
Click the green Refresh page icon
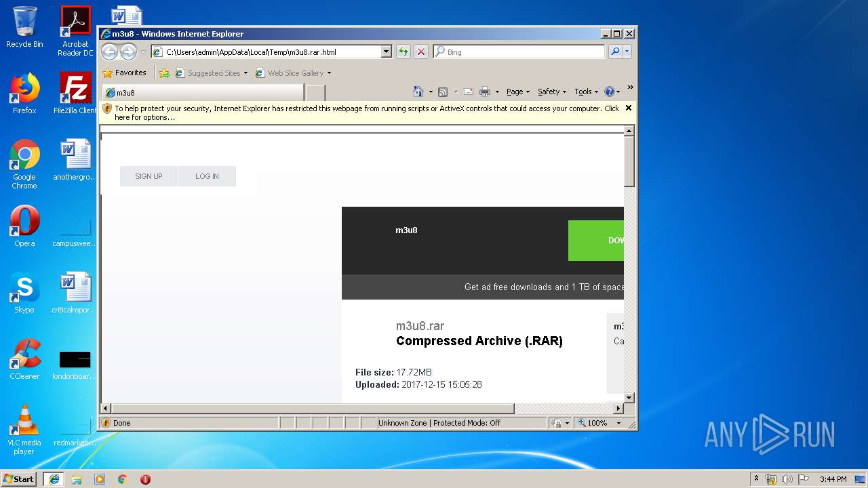[x=403, y=52]
